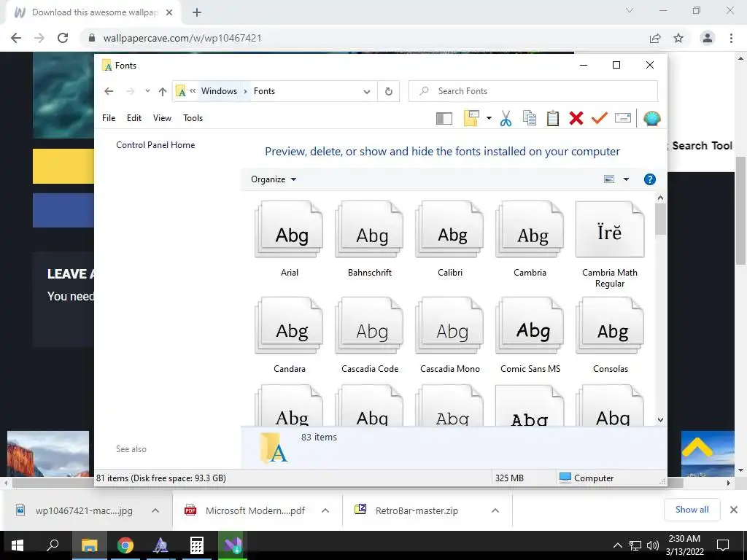Image resolution: width=747 pixels, height=560 pixels.
Task: Open Chrome from the taskbar
Action: tap(125, 545)
